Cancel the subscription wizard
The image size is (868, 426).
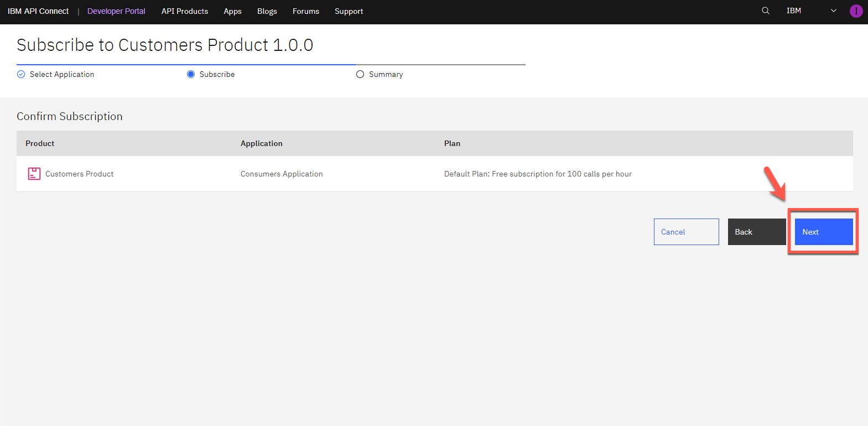(x=686, y=232)
